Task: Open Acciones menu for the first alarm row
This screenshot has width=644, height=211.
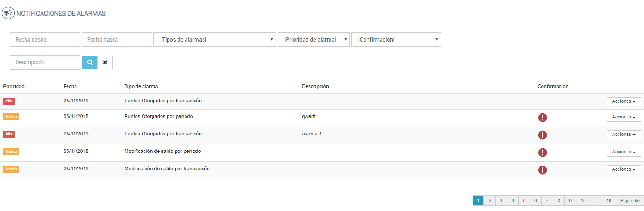Action: (623, 101)
